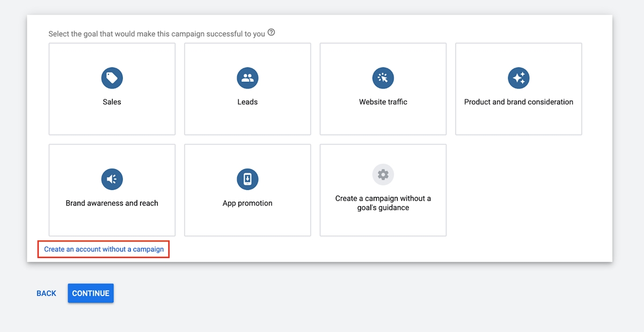
Task: Select "Create a campaign without a goal's guidance" text
Action: [383, 203]
